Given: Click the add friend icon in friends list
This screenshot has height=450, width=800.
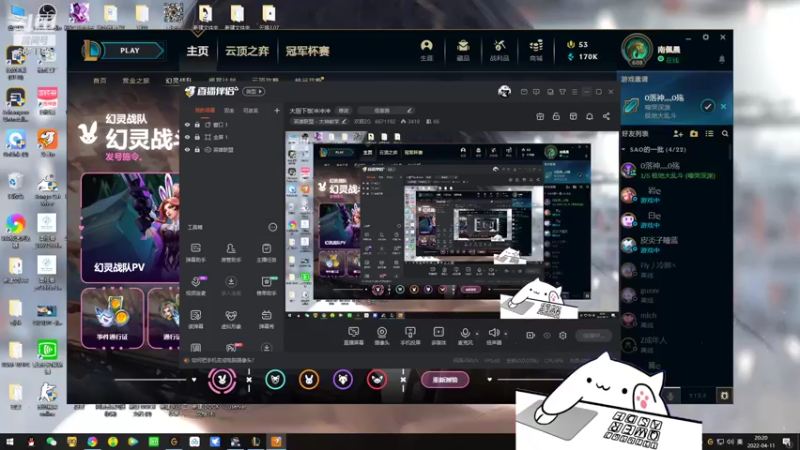Looking at the screenshot, I should click(678, 134).
